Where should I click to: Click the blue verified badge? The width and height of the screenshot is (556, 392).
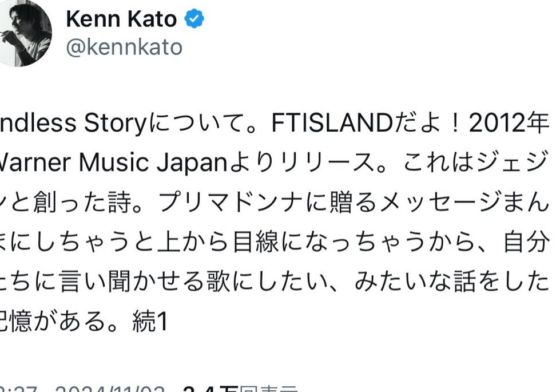[194, 20]
